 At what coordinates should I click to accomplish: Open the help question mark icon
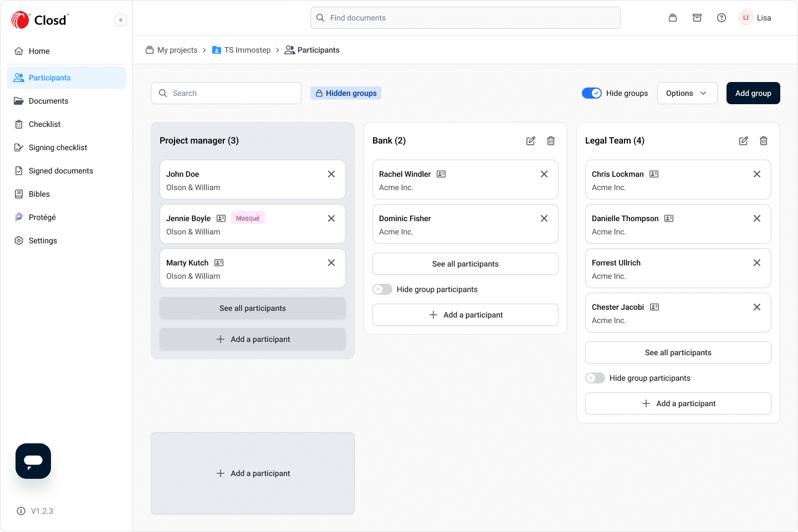tap(721, 18)
